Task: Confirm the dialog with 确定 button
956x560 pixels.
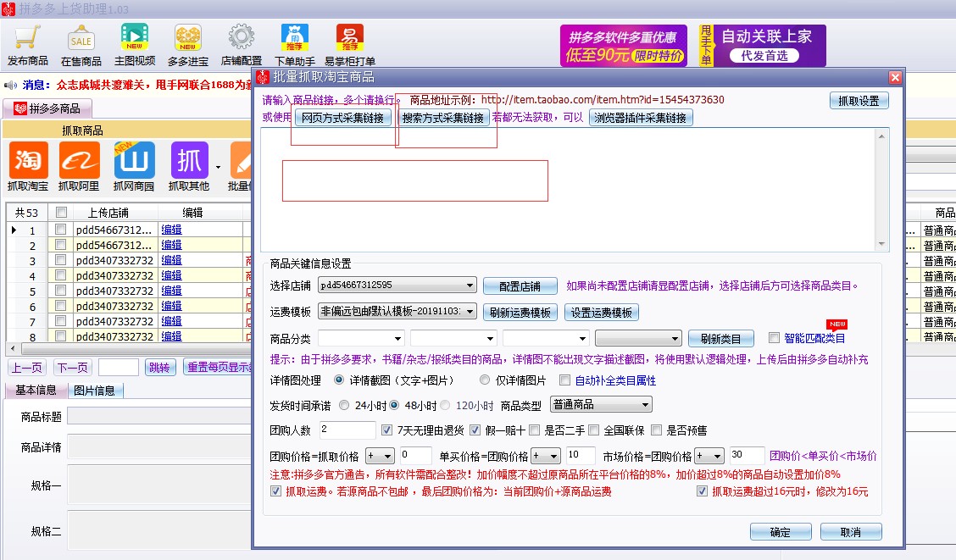Action: tap(780, 531)
